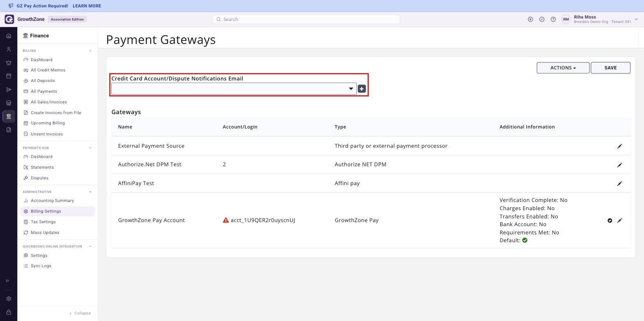Select Billing Settings in sidebar

57,211
